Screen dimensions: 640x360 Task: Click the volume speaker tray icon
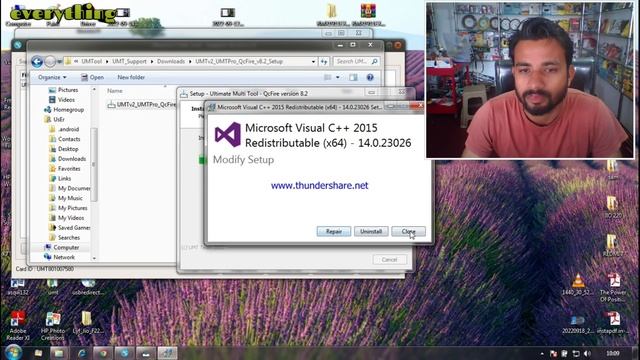(587, 353)
